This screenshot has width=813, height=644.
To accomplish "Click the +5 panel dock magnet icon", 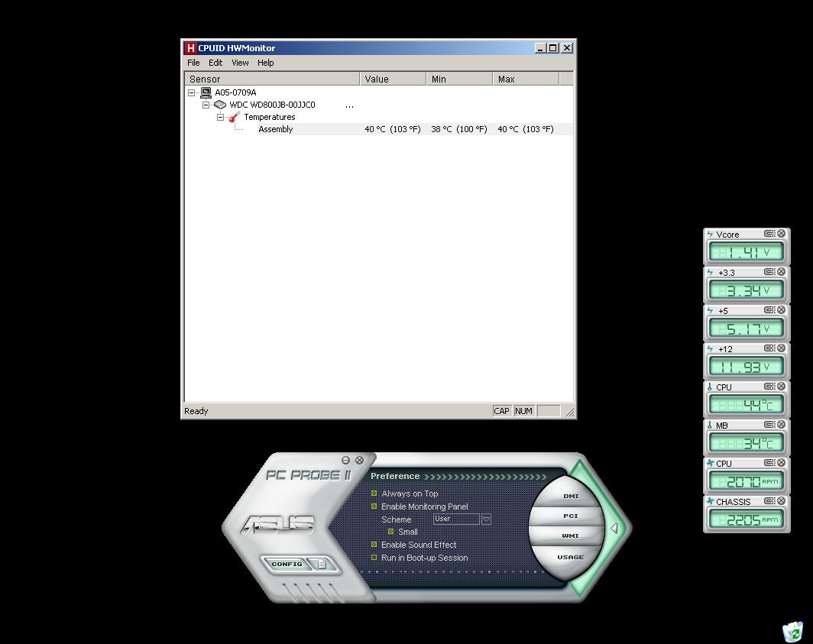I will tap(769, 310).
